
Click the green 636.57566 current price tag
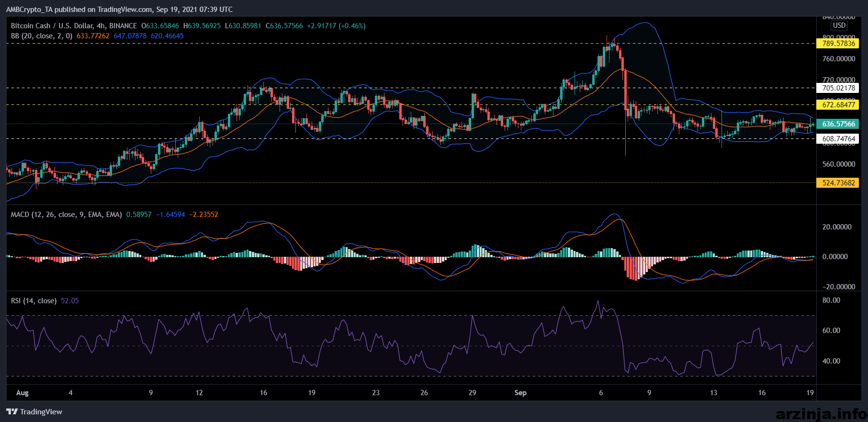click(x=838, y=124)
